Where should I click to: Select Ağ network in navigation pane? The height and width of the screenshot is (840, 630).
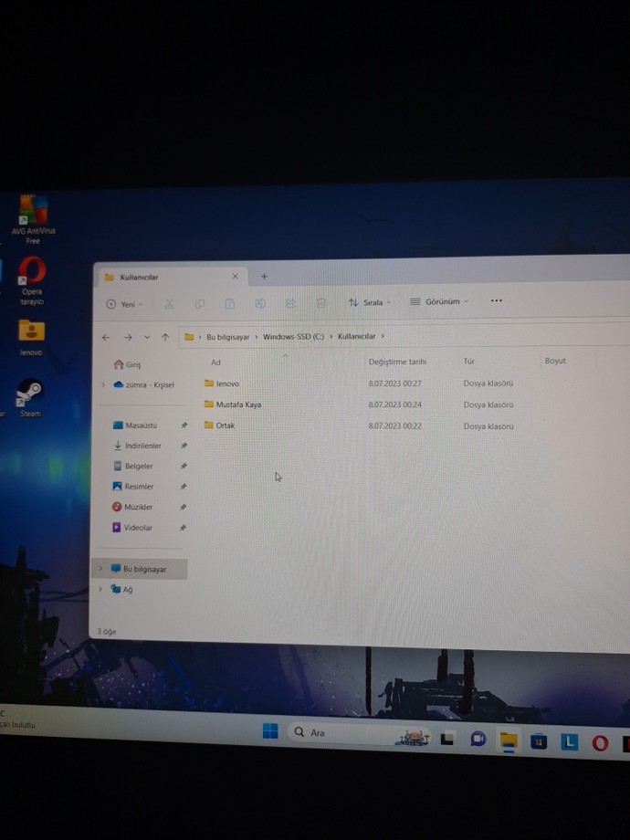pos(121,589)
